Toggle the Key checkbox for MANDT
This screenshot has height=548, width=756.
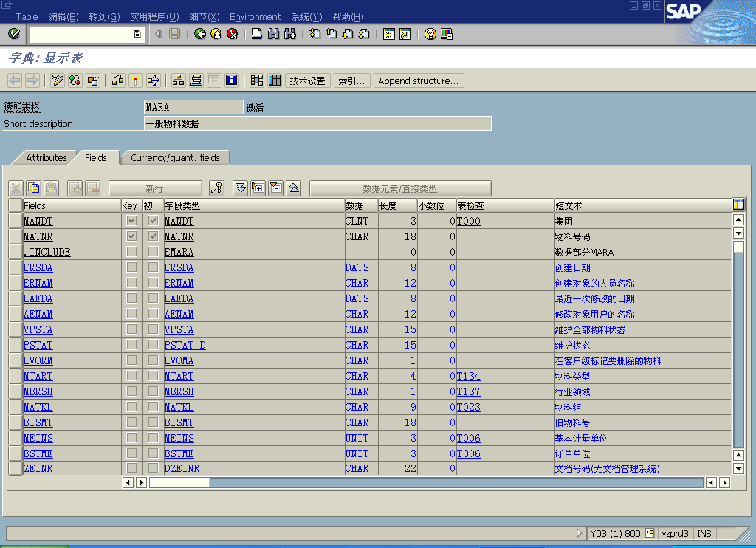131,220
